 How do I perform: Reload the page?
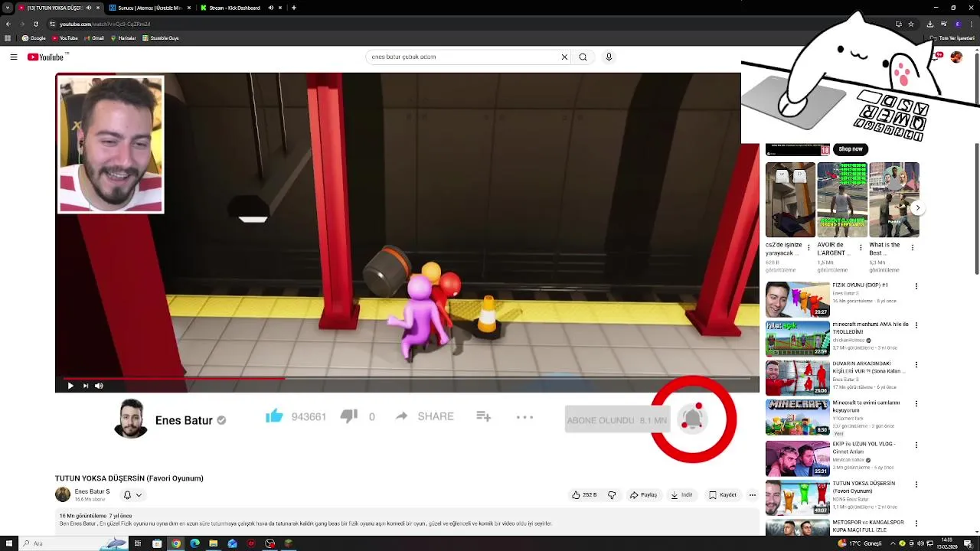pyautogui.click(x=35, y=24)
